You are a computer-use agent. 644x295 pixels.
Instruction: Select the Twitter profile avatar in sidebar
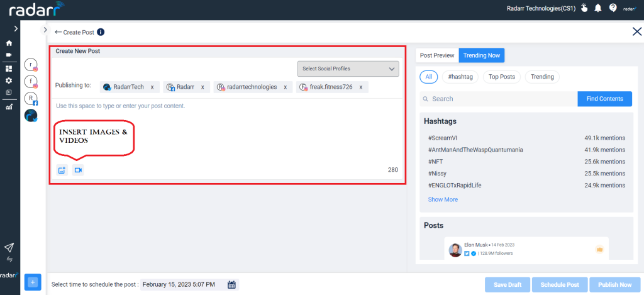coord(31,116)
